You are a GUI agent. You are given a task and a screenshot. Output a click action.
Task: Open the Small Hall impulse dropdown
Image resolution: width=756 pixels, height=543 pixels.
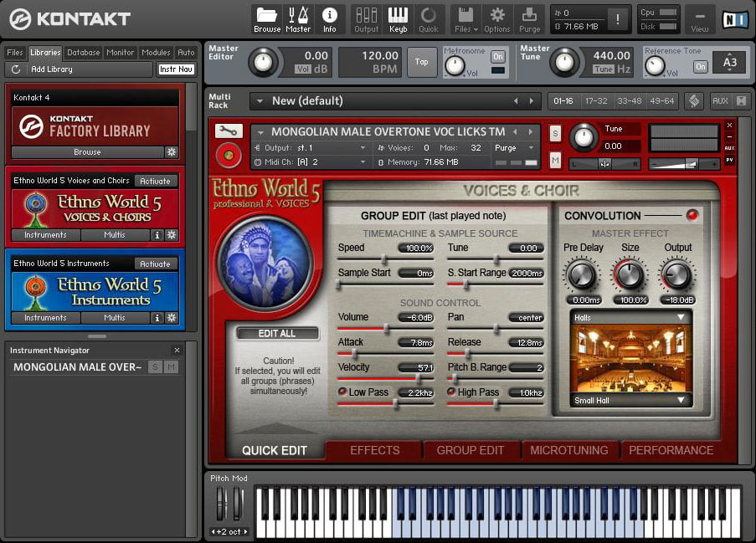tap(630, 400)
